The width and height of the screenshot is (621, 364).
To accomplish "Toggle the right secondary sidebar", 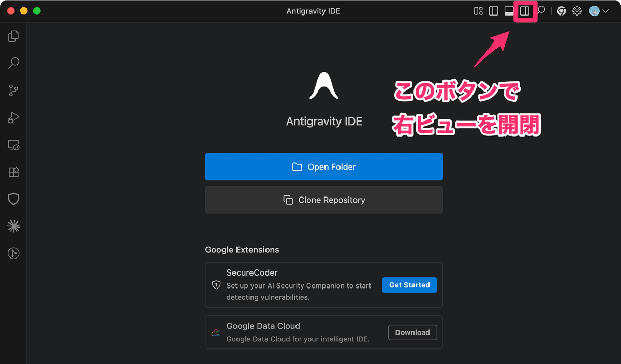I will 525,11.
